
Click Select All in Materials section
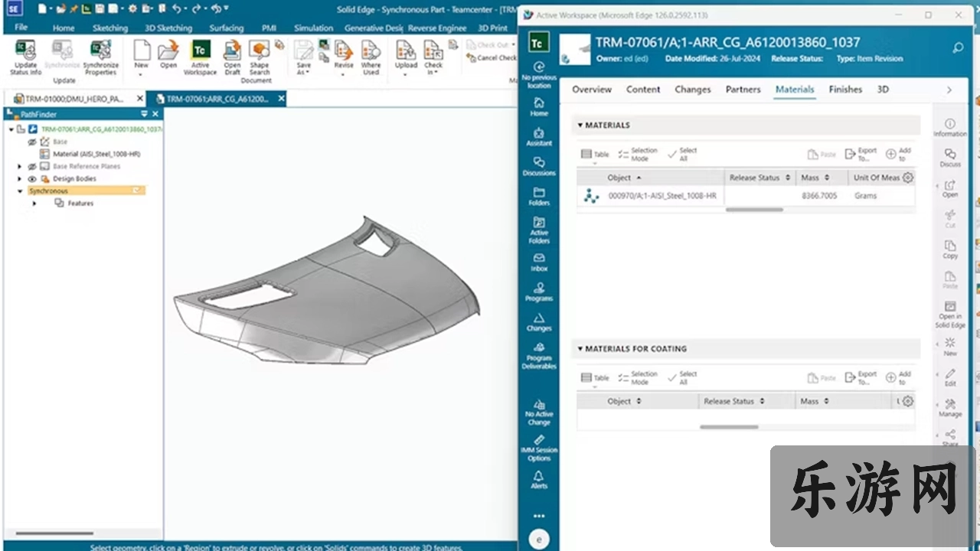682,154
